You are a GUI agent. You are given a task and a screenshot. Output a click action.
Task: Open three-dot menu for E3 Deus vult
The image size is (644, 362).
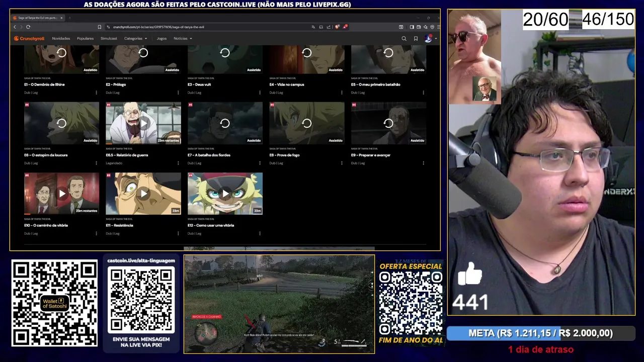(260, 93)
